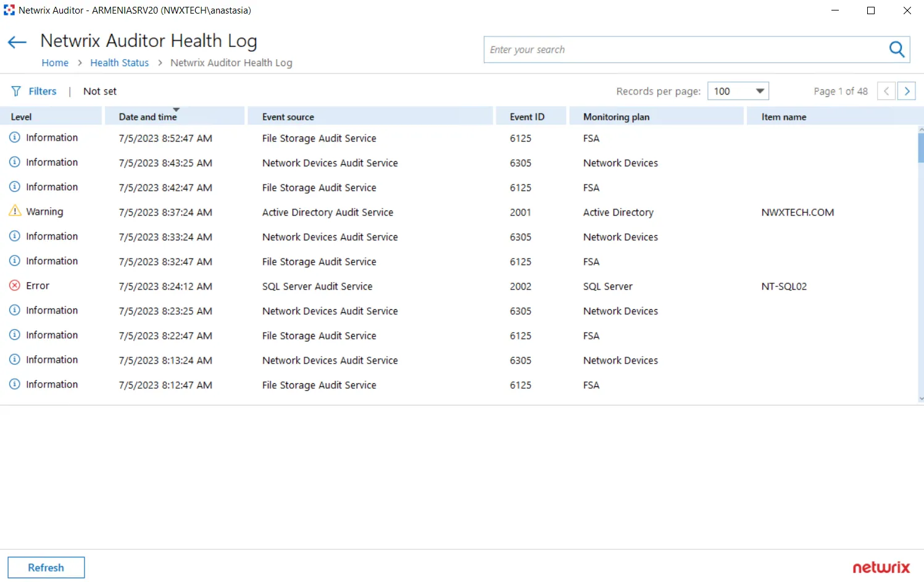This screenshot has height=582, width=924.
Task: Click the info icon for 8:33:24 AM row
Action: (x=15, y=236)
